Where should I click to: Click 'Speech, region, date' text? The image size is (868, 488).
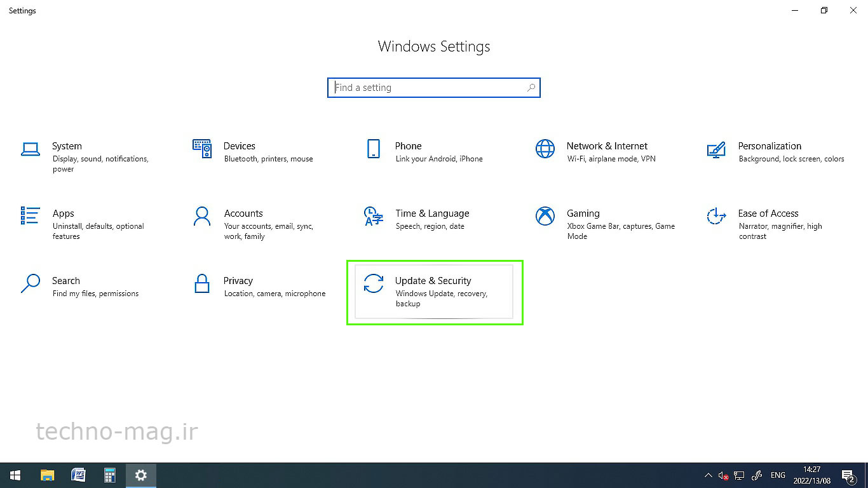point(430,226)
